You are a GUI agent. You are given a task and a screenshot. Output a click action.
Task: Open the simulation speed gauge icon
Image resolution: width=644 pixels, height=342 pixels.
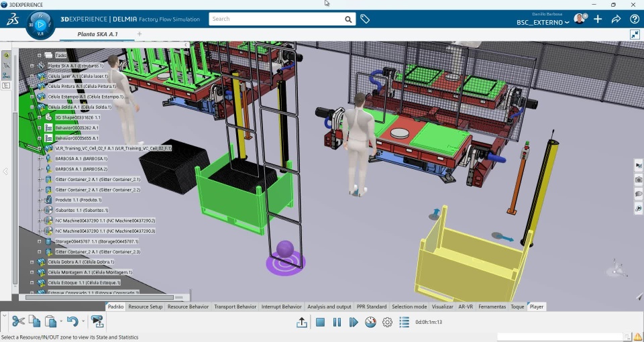370,323
